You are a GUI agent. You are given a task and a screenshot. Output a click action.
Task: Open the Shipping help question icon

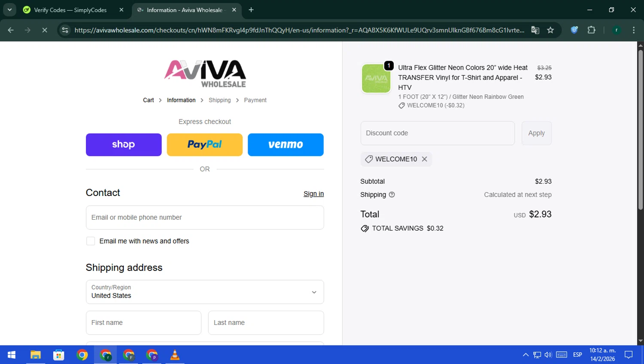pyautogui.click(x=392, y=195)
